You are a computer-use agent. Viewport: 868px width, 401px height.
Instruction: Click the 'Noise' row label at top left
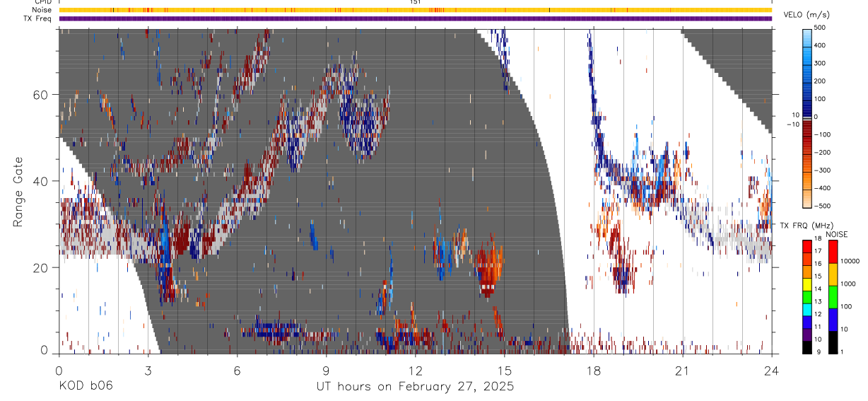pos(42,10)
